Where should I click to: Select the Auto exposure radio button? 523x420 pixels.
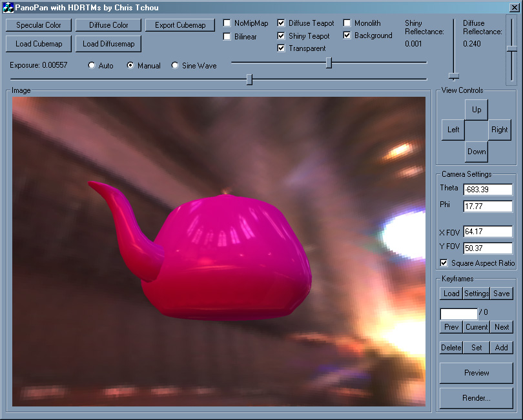(x=92, y=66)
